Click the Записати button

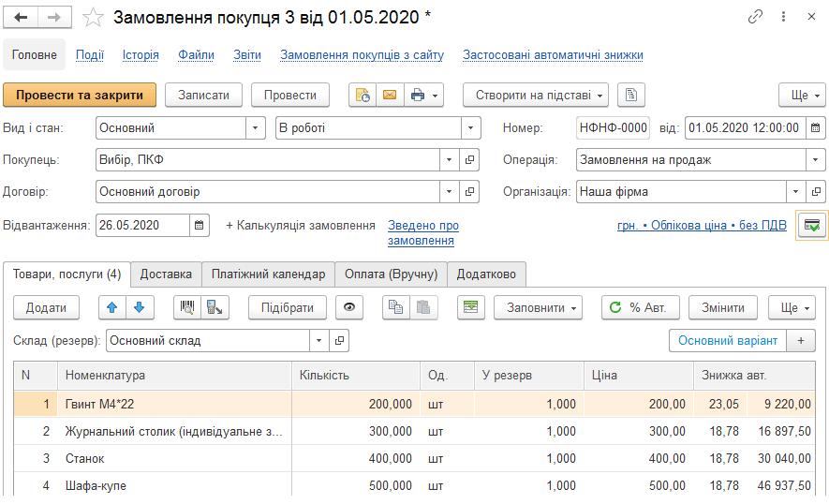[203, 96]
